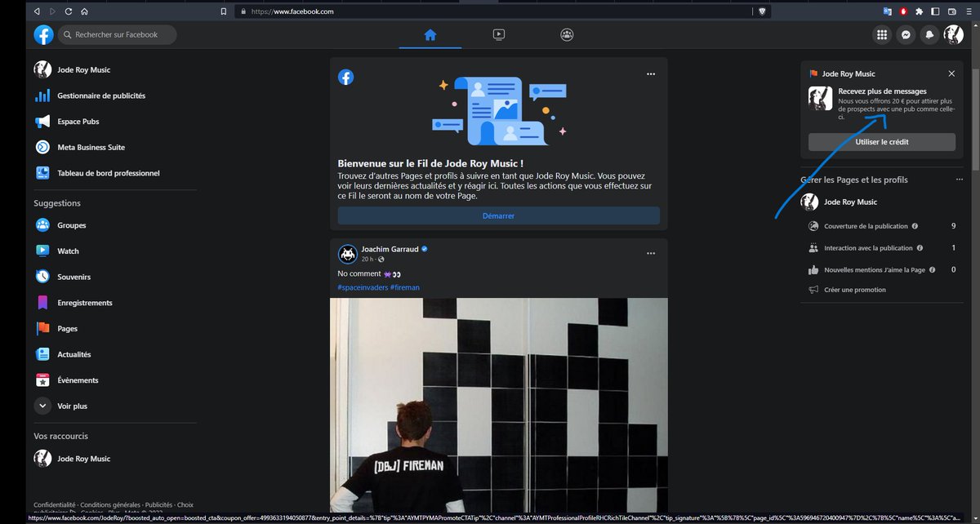The width and height of the screenshot is (980, 524).
Task: Click Joachim Garraud's profile picture
Action: tap(347, 253)
